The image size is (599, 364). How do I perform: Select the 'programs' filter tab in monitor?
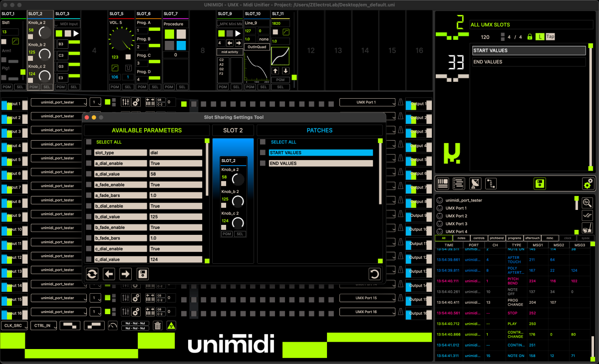point(515,238)
